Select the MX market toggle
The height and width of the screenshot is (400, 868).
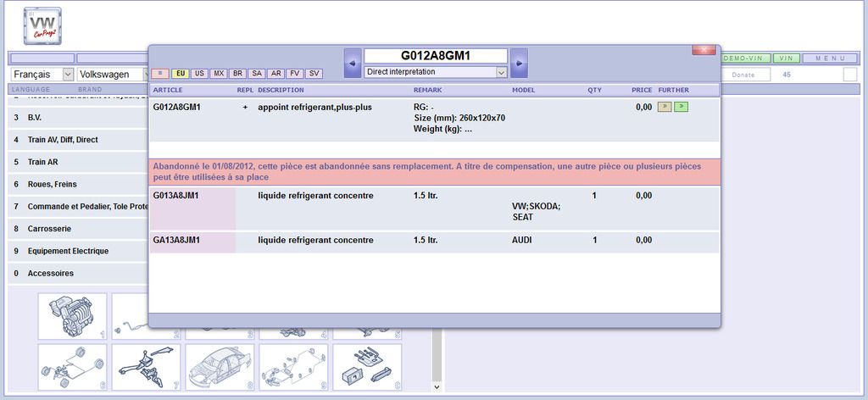[219, 74]
